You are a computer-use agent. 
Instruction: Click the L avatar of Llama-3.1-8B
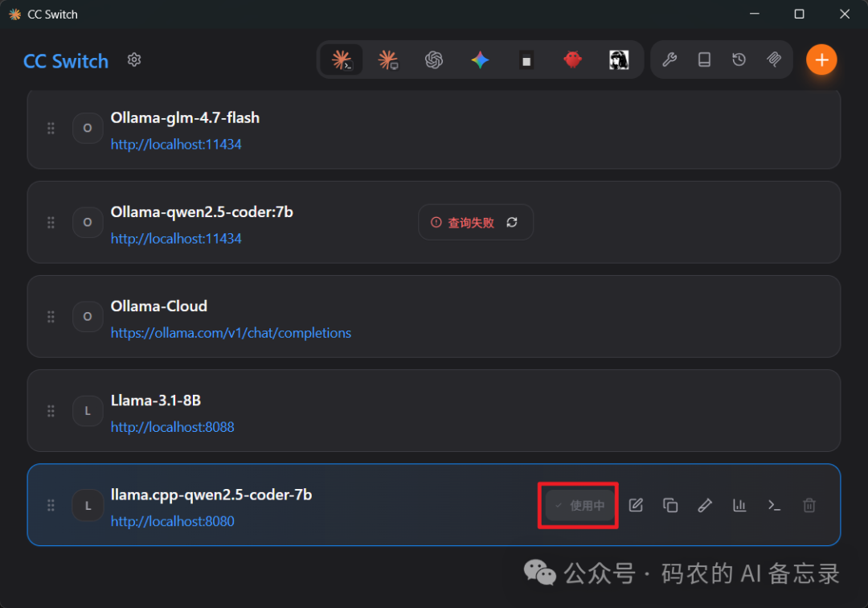(x=88, y=411)
